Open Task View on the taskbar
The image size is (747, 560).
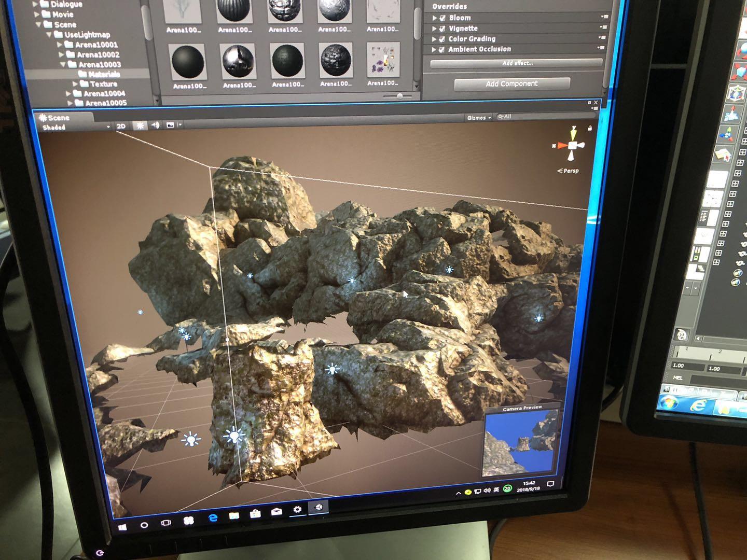point(166,522)
